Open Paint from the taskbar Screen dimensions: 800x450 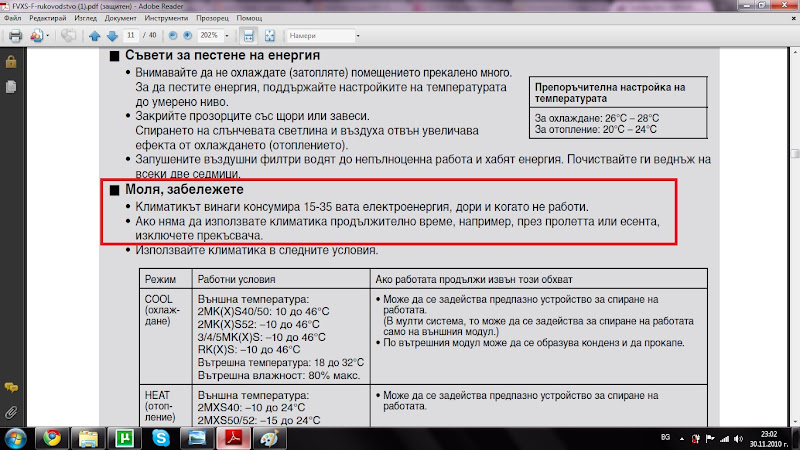pos(270,439)
